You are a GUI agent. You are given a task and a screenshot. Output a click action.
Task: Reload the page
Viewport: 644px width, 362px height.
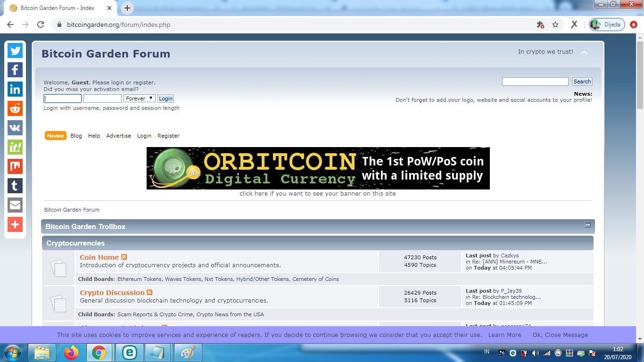pos(41,25)
